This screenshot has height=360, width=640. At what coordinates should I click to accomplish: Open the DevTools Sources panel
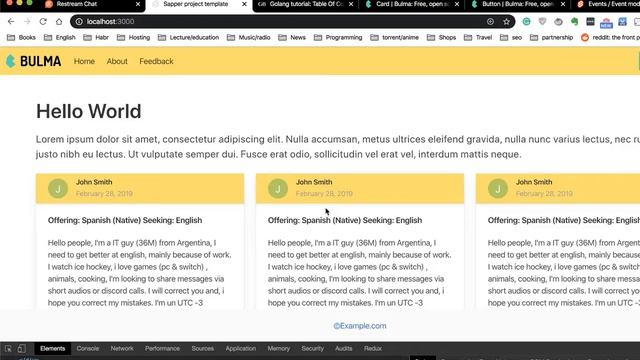(x=202, y=349)
